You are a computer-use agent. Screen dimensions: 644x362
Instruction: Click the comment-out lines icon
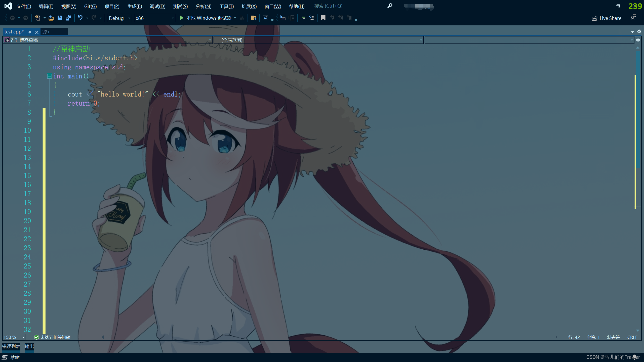click(x=303, y=18)
